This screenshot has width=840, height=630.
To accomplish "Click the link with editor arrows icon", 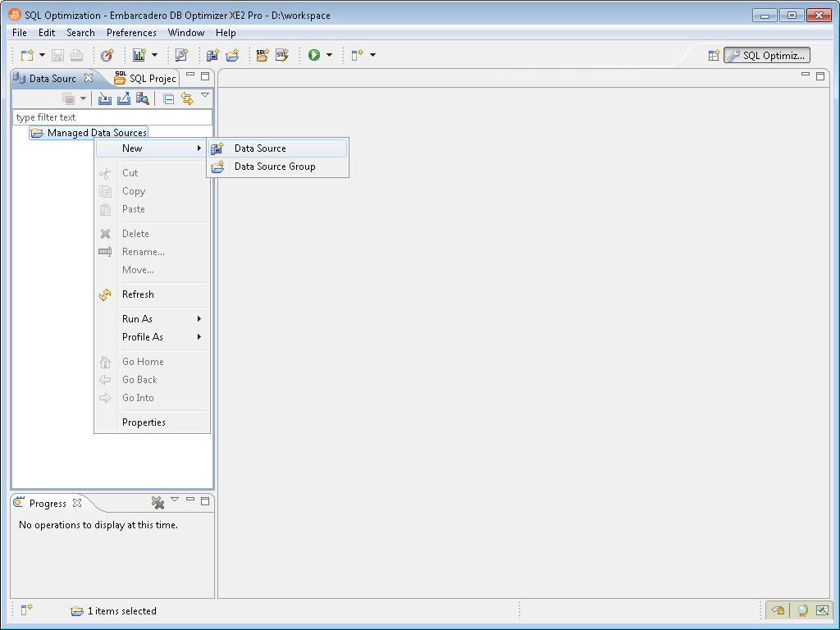I will point(187,98).
